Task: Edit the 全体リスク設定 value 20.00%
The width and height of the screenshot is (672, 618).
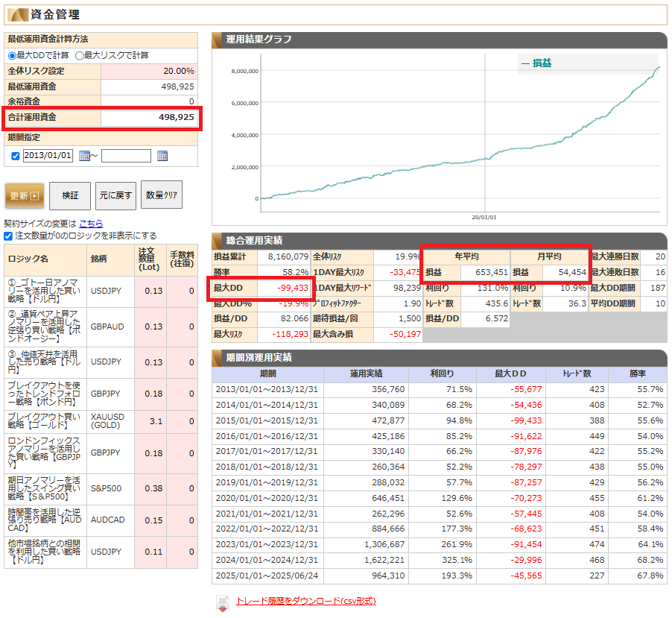Action: pyautogui.click(x=149, y=71)
